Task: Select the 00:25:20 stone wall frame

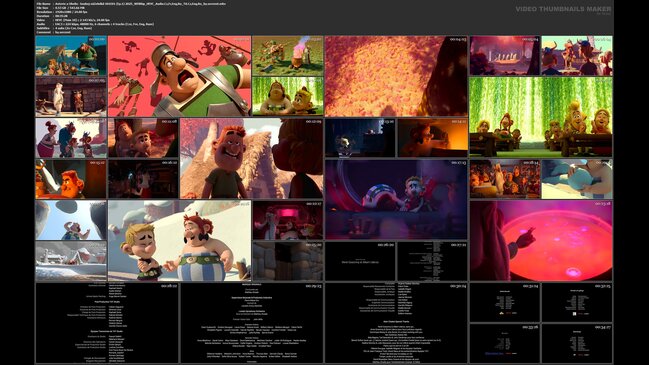Action: coord(288,261)
